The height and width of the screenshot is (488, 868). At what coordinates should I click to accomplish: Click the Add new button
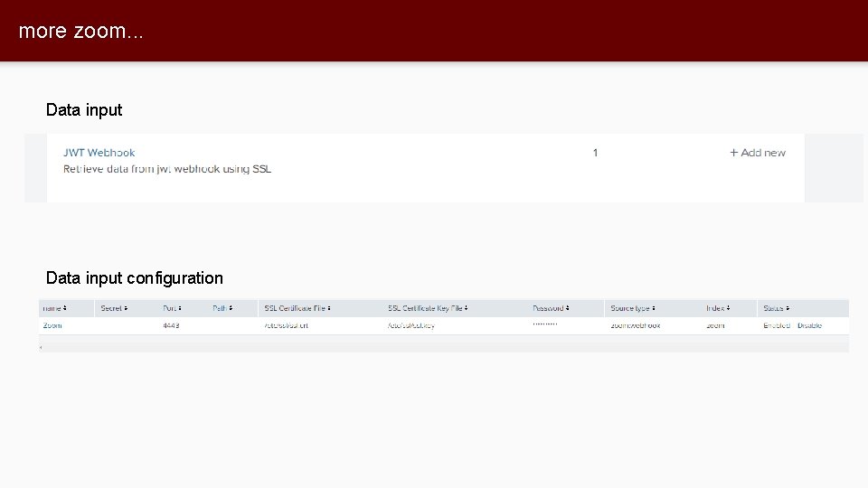point(758,153)
